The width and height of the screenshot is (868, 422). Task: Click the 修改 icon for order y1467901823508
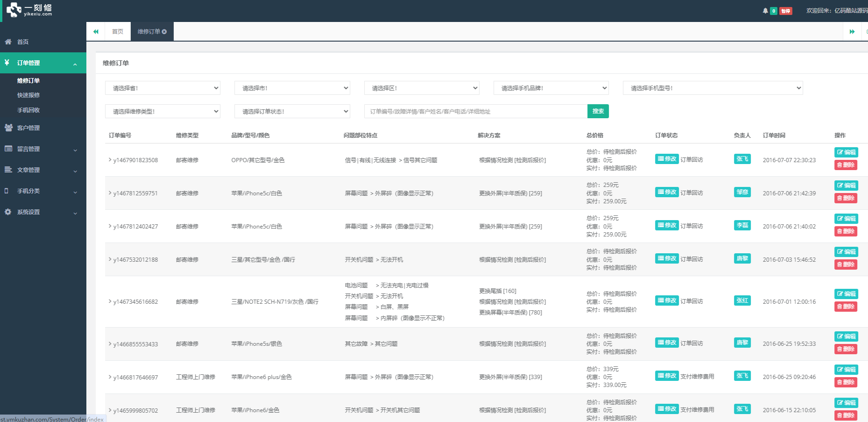[x=666, y=159]
